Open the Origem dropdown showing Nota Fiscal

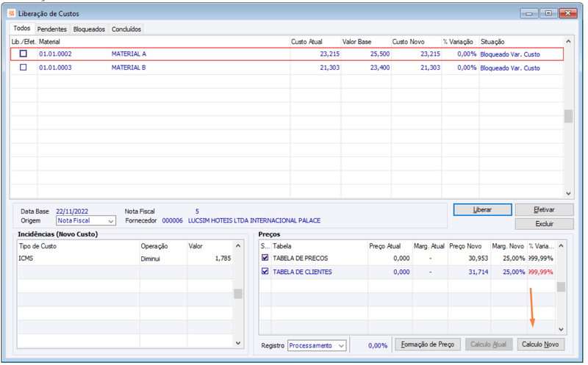tap(86, 221)
